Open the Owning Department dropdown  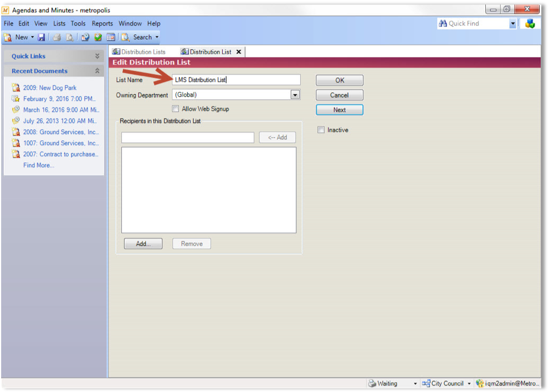pos(295,95)
